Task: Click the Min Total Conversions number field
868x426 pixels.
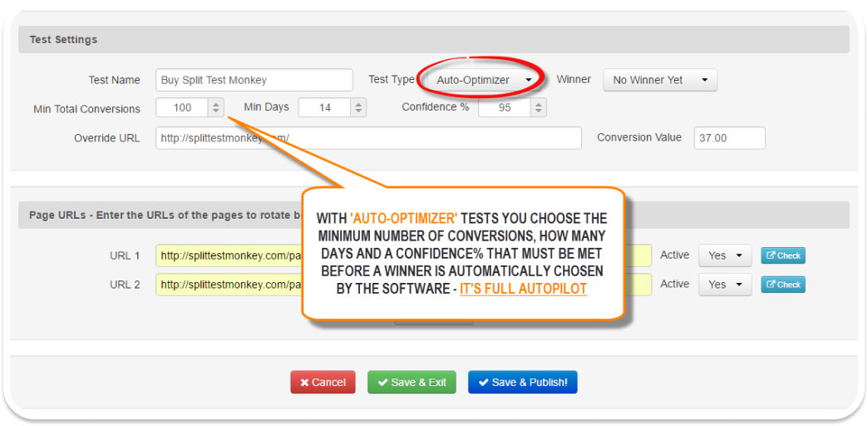Action: tap(182, 107)
